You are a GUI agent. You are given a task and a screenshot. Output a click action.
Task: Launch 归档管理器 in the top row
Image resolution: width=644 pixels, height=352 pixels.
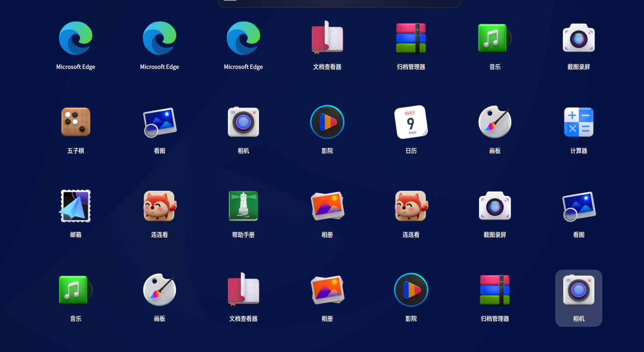coord(411,38)
